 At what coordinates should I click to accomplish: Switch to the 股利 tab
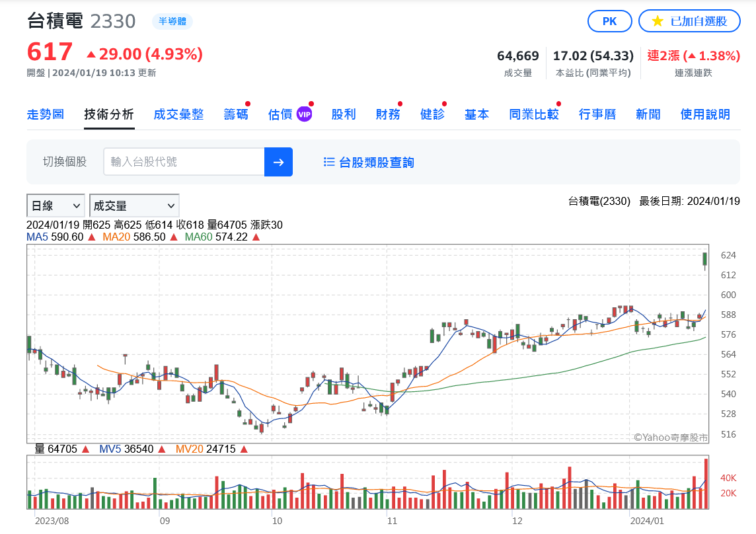(x=344, y=114)
